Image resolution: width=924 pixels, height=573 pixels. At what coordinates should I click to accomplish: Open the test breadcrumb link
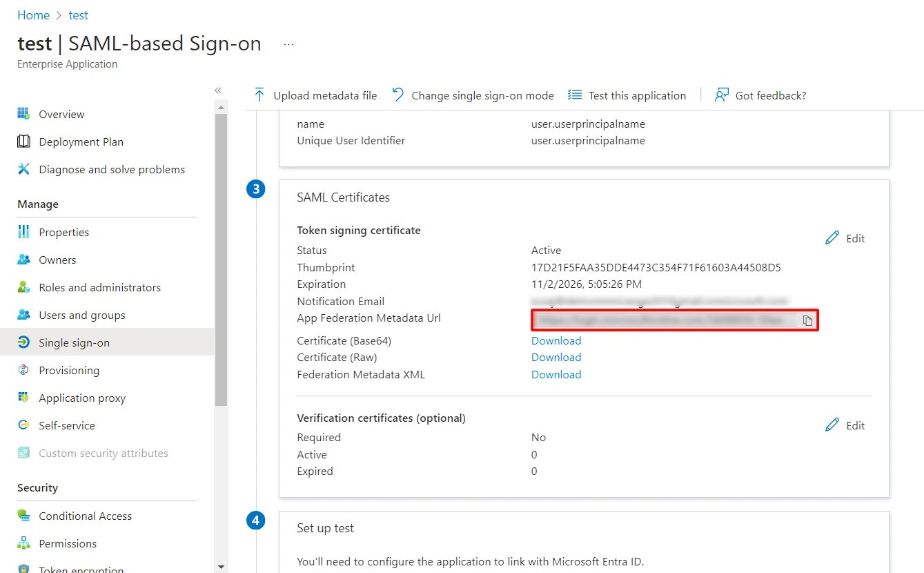point(79,15)
